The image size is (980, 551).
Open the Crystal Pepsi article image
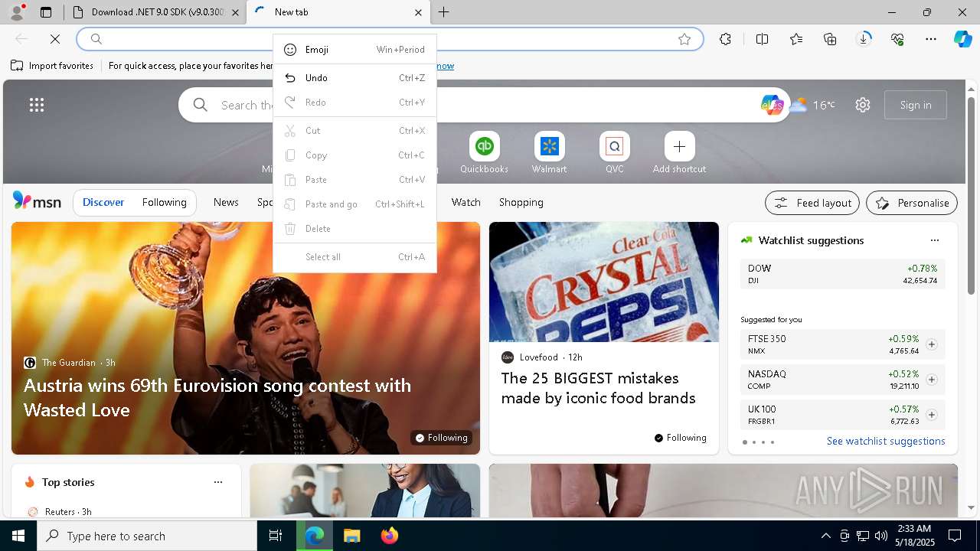point(604,282)
